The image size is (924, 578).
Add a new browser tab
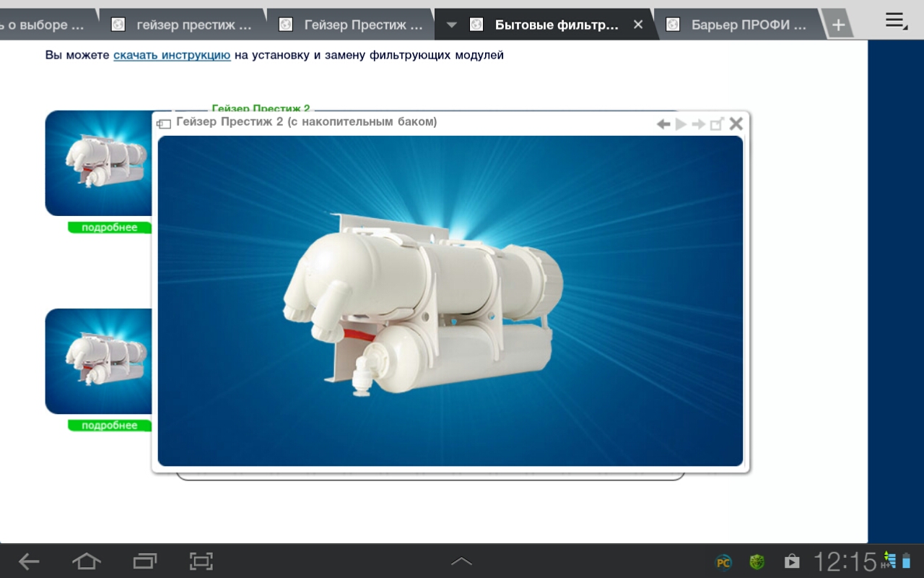tap(837, 25)
